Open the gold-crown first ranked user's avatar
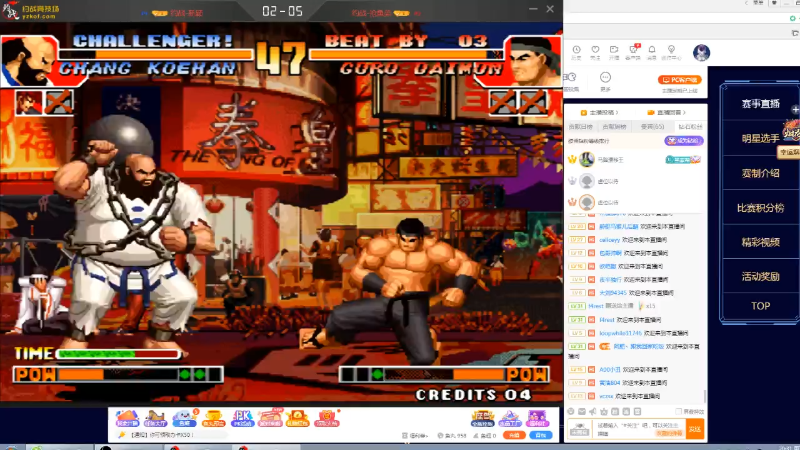This screenshot has width=800, height=450. [587, 160]
